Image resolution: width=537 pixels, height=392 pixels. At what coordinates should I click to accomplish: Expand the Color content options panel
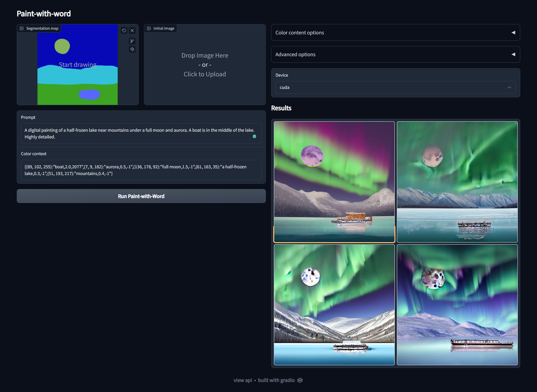pyautogui.click(x=395, y=32)
